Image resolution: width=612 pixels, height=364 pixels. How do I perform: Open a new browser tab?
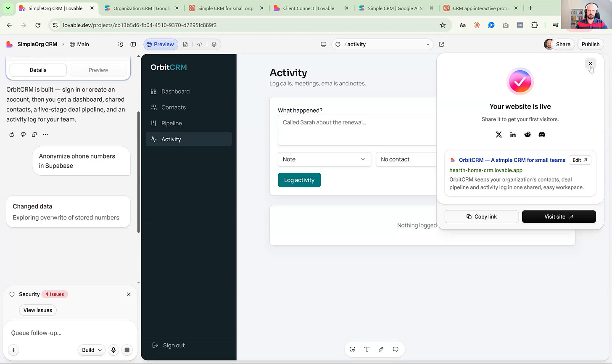(x=530, y=8)
